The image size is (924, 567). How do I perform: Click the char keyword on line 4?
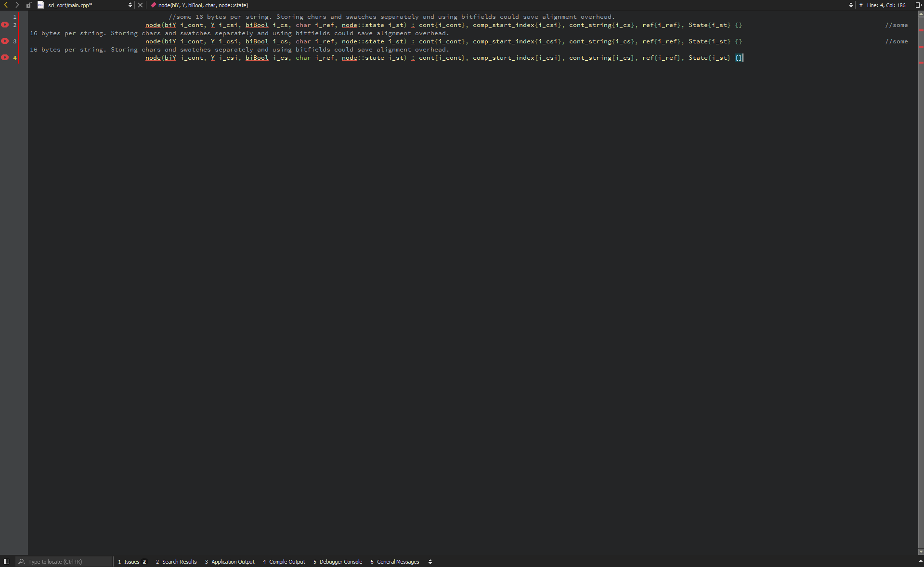pyautogui.click(x=303, y=58)
